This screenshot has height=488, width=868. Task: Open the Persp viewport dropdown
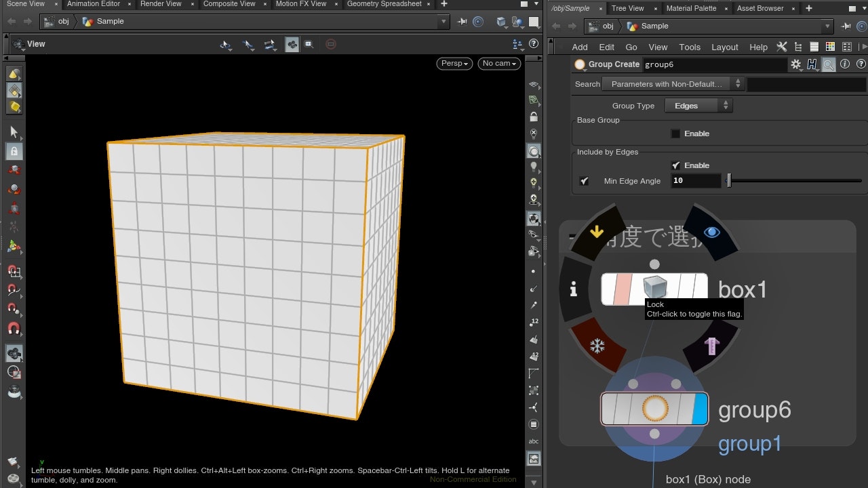coord(454,64)
